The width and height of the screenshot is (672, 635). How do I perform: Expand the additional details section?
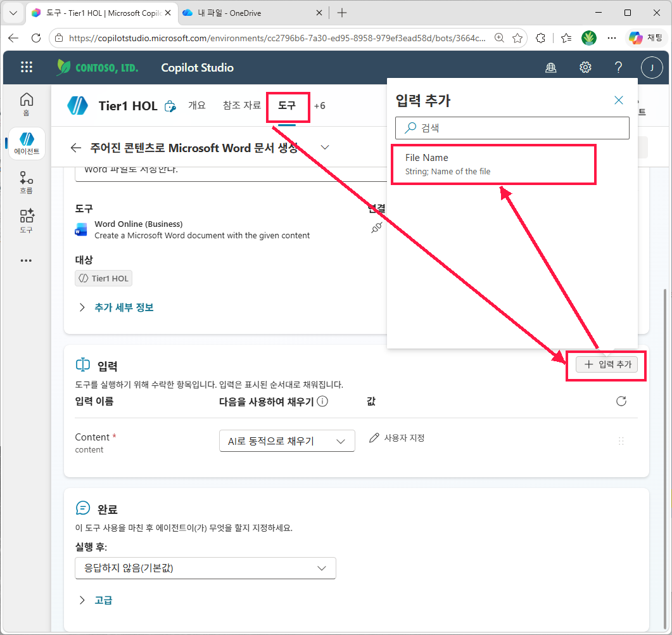pyautogui.click(x=116, y=307)
